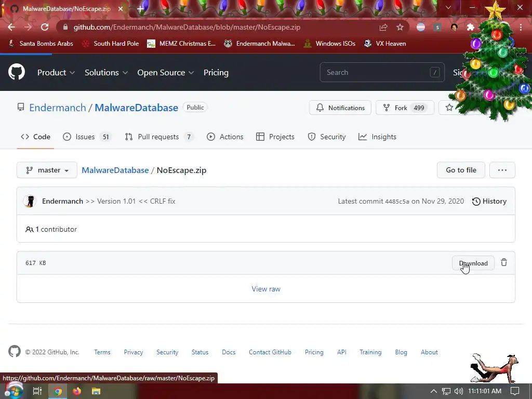This screenshot has height=399, width=532.
Task: Reload the page with the refresh icon
Action: [45, 27]
